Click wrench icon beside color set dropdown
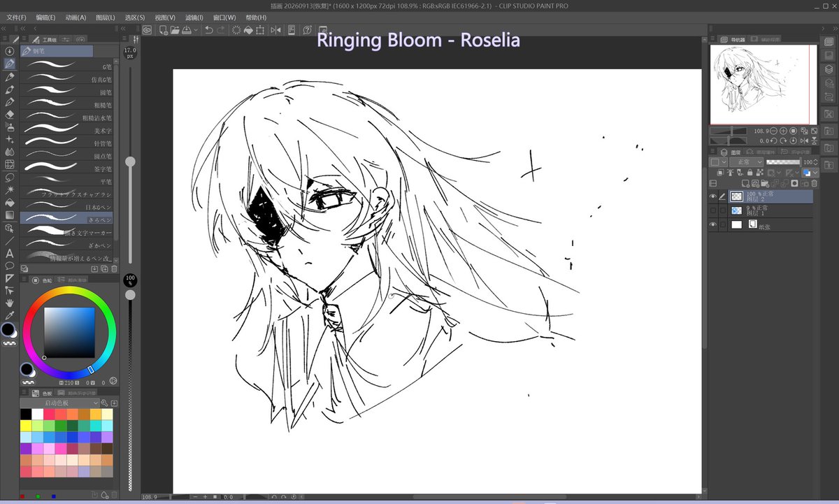Viewport: 839px width, 504px height. [x=104, y=403]
